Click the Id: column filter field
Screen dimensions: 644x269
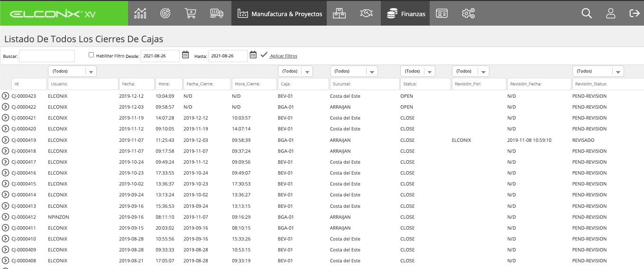click(29, 84)
